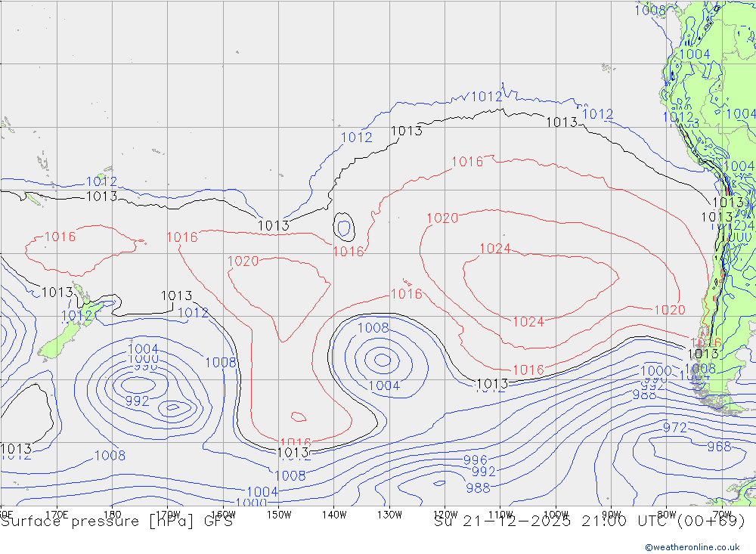756x554 pixels.
Task: Click the '140W' longitude label
Action: tap(334, 515)
